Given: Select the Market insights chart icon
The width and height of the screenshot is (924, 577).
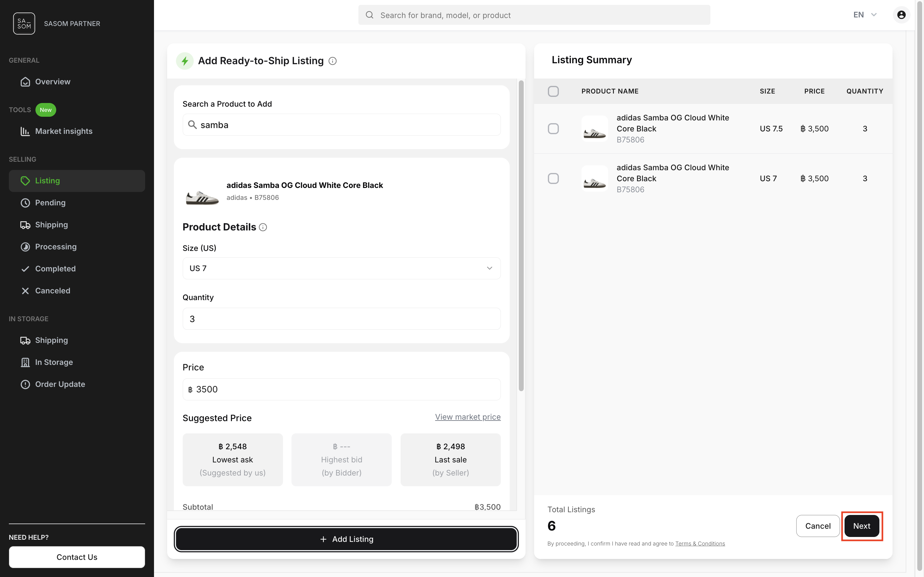Looking at the screenshot, I should tap(25, 131).
